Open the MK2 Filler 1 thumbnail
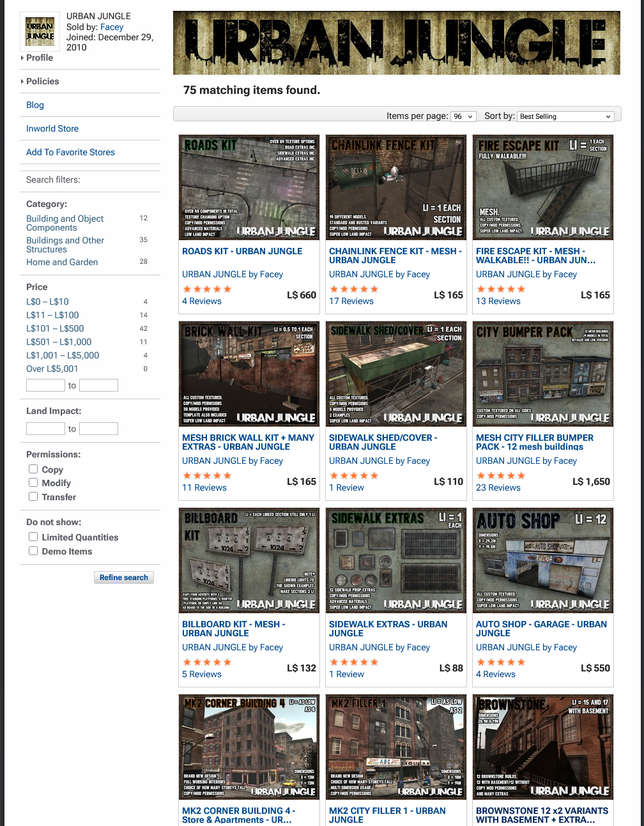This screenshot has height=826, width=644. 396,747
